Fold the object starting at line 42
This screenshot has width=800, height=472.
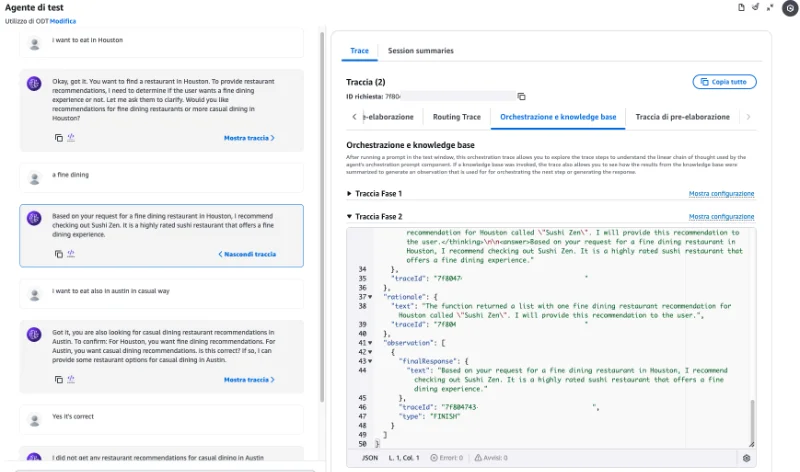370,352
